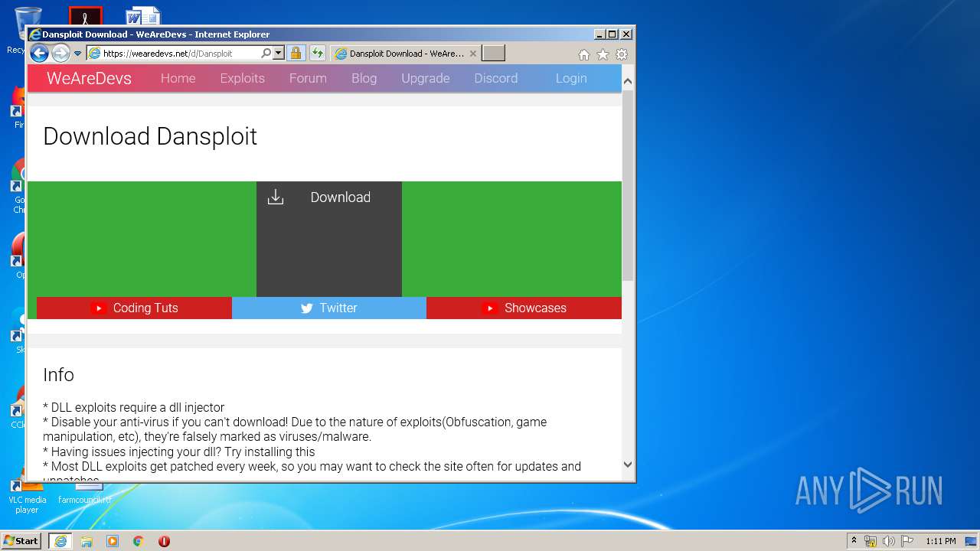Viewport: 980px width, 551px height.
Task: Open the Home menu item
Action: pos(178,78)
